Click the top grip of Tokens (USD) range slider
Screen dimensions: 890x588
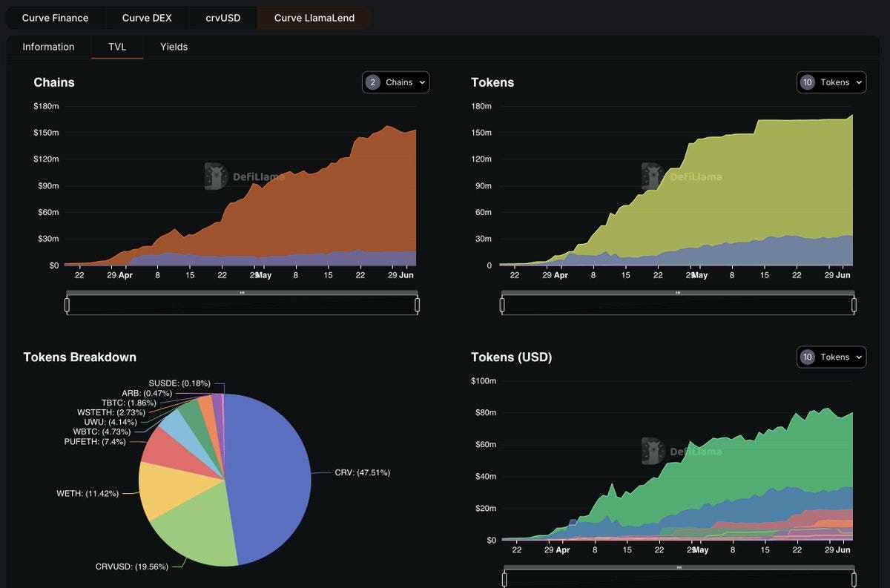679,567
